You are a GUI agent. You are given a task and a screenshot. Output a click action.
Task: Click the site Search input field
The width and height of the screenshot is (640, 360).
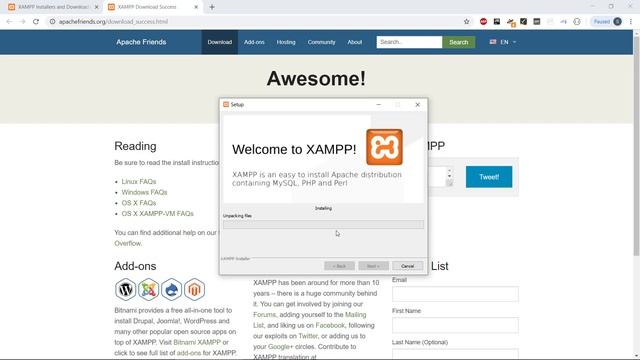click(x=409, y=42)
